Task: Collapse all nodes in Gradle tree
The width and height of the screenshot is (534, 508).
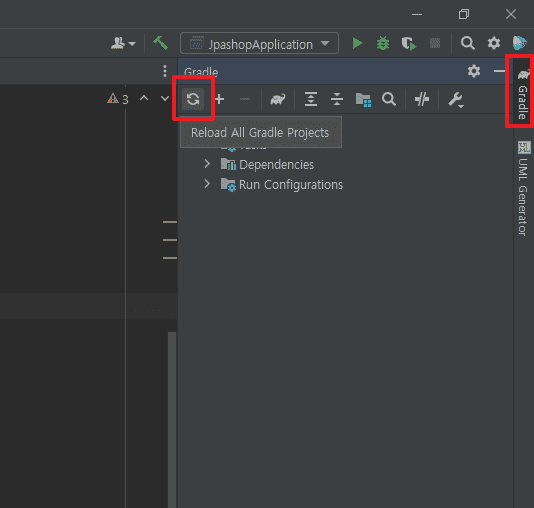Action: (337, 99)
